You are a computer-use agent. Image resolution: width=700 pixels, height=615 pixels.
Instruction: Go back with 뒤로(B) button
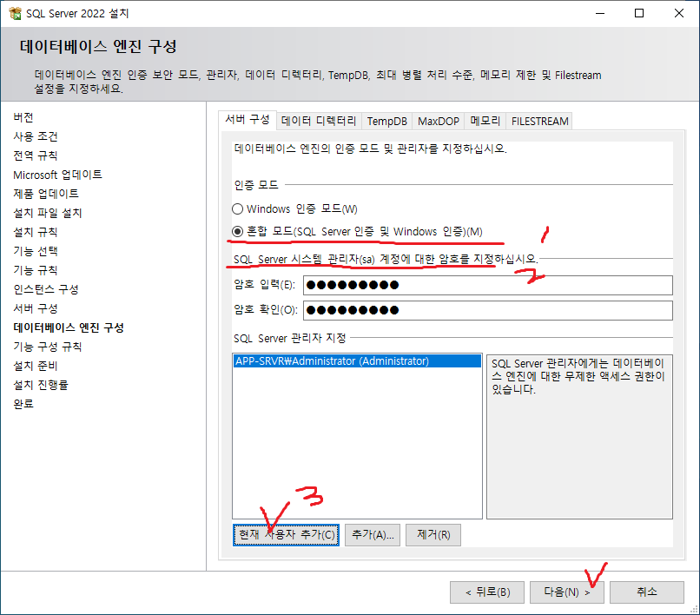click(487, 592)
